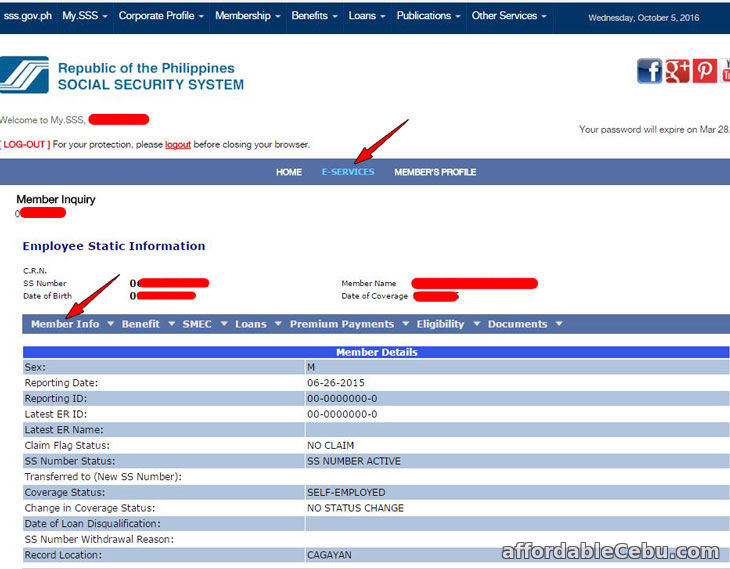Open the Loans top navigation menu

367,16
